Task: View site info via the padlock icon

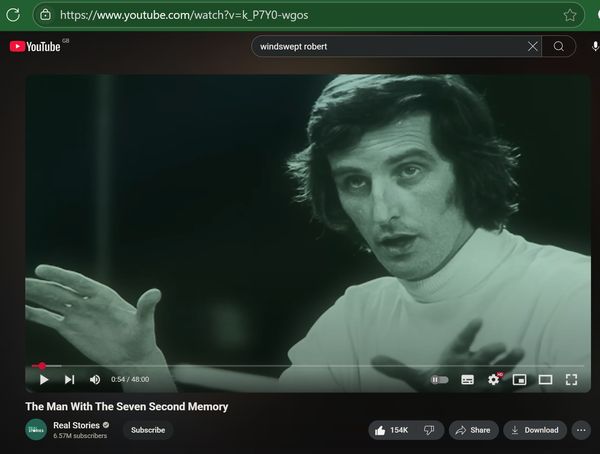Action: pos(46,15)
